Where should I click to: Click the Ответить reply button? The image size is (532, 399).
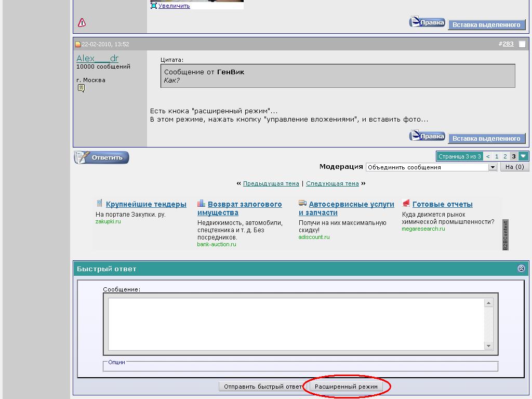pos(101,157)
